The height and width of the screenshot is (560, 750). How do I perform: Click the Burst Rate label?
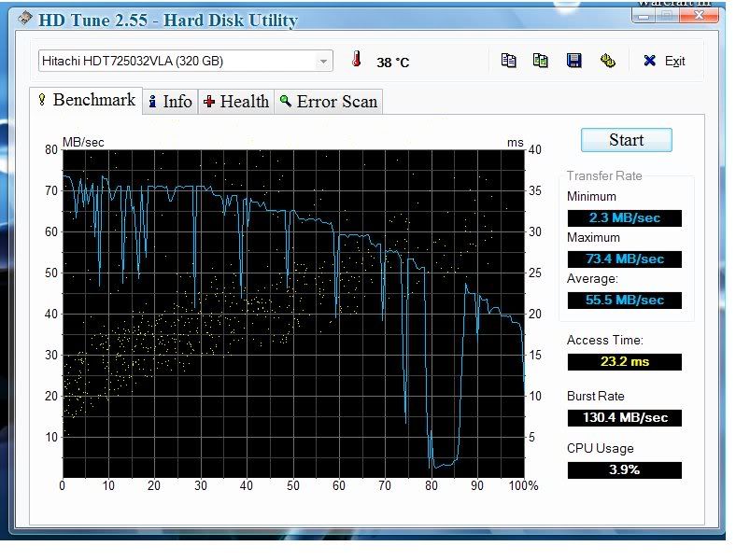[596, 396]
